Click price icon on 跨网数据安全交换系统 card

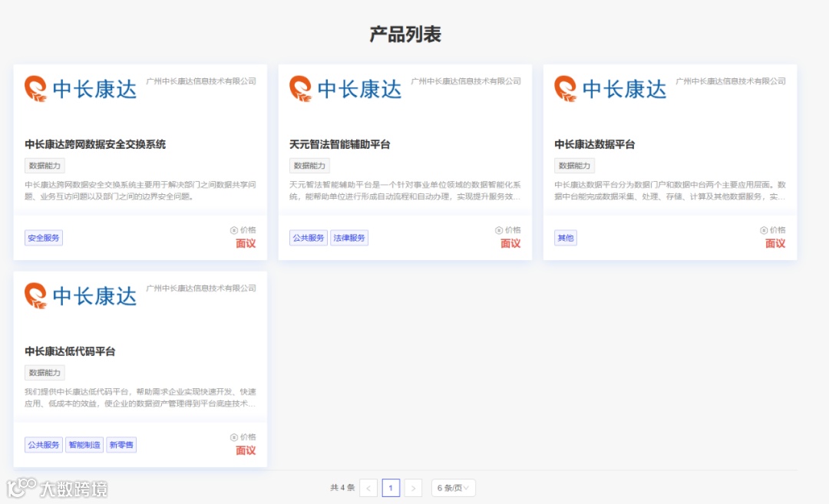[x=233, y=230]
